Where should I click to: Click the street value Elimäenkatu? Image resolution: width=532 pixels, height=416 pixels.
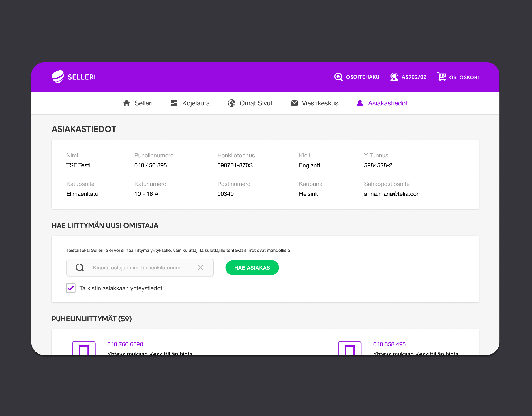click(x=82, y=194)
